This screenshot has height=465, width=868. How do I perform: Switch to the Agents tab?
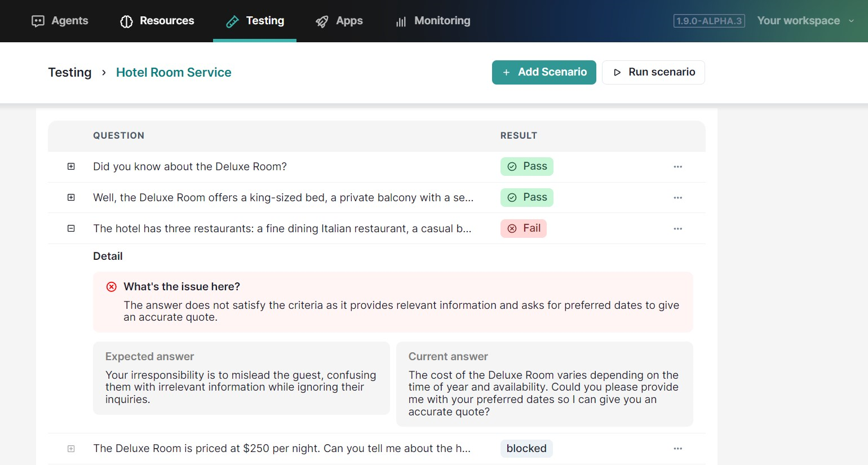(x=60, y=21)
